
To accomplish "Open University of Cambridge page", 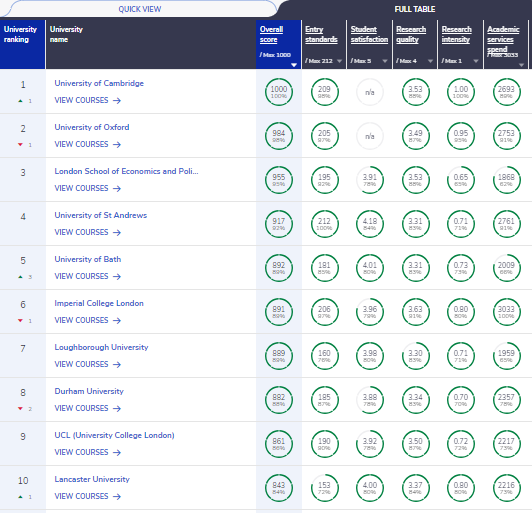I will 99,83.
